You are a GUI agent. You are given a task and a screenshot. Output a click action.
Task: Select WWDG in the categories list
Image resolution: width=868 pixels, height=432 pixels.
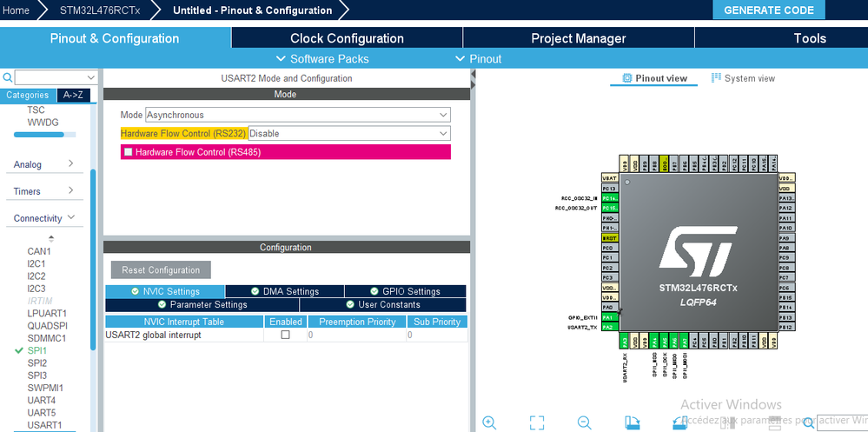pyautogui.click(x=43, y=123)
